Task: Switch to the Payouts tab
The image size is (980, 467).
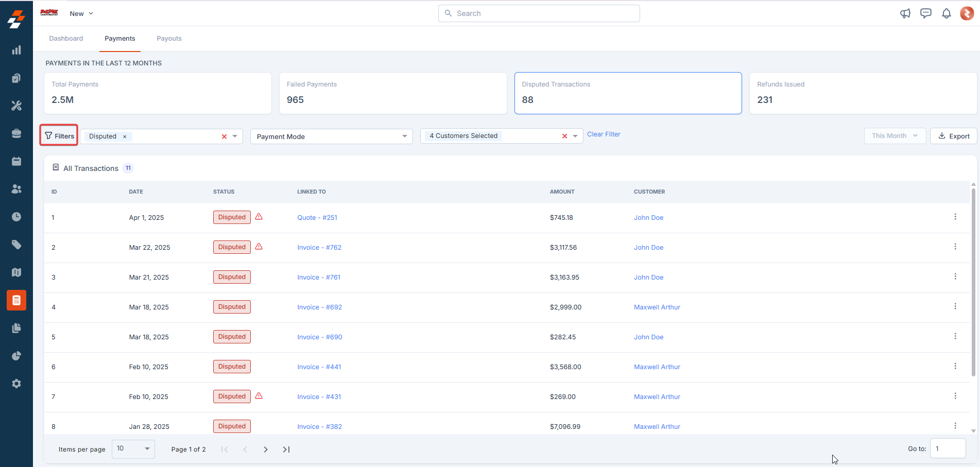Action: coord(169,39)
